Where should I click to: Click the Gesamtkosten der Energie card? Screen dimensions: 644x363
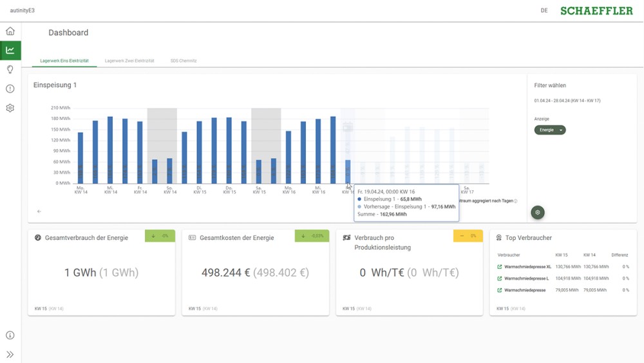tap(255, 272)
